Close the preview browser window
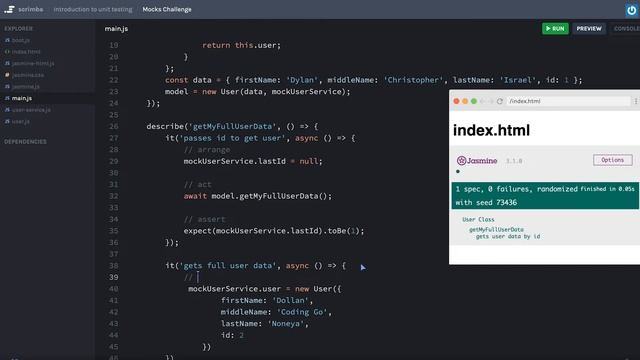Image resolution: width=640 pixels, height=360 pixels. pyautogui.click(x=456, y=101)
